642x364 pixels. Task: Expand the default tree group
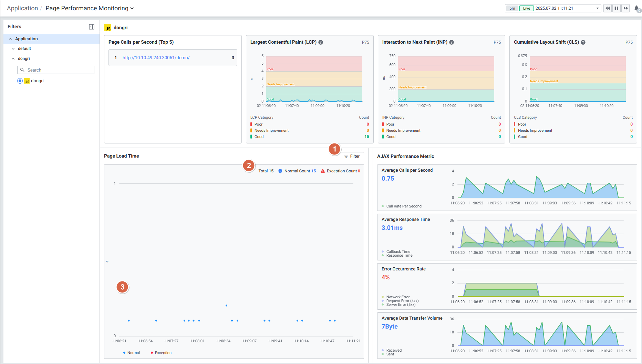pos(13,49)
